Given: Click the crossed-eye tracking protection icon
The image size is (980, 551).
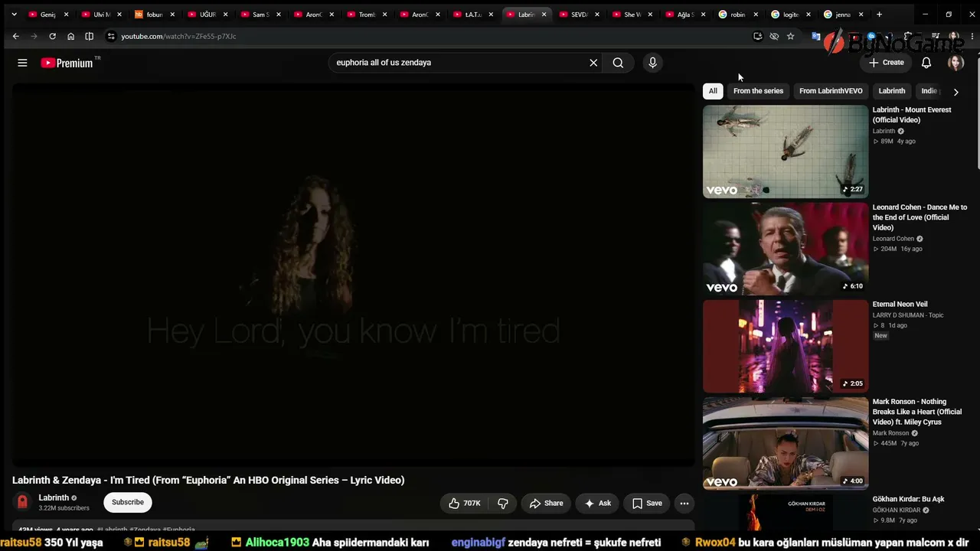Looking at the screenshot, I should [774, 36].
